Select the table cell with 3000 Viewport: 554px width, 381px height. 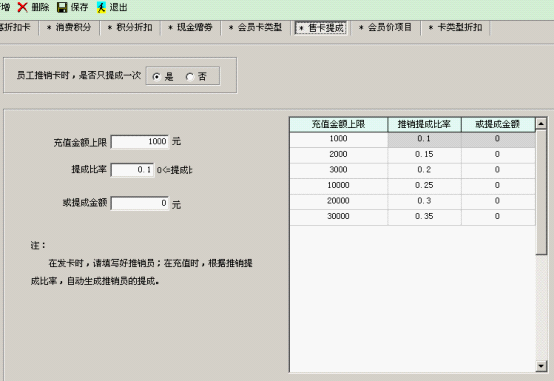coord(338,170)
